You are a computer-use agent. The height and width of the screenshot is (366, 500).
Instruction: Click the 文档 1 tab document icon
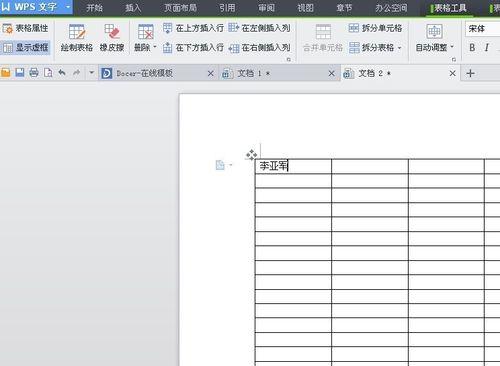[227, 73]
